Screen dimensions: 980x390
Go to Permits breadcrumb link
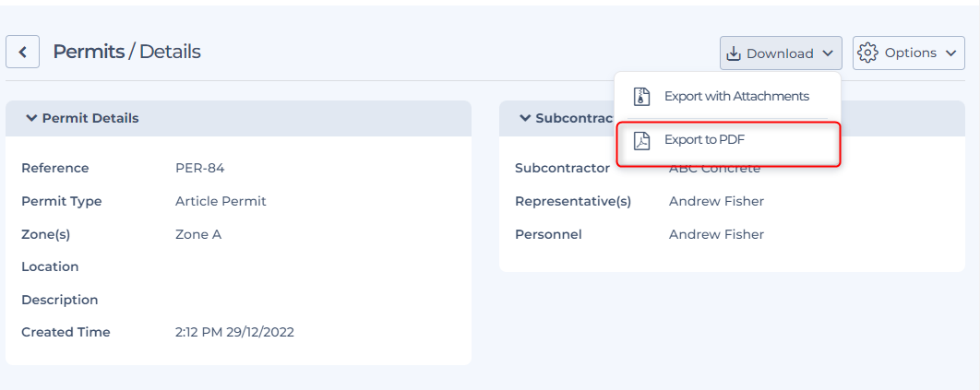click(89, 52)
